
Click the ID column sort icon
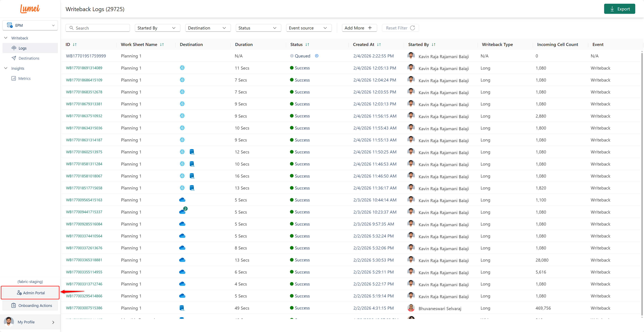pyautogui.click(x=75, y=45)
